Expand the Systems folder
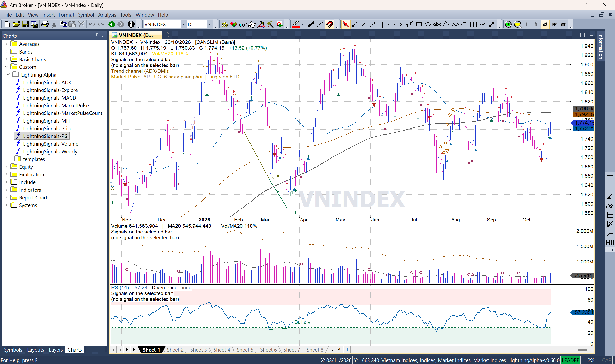 [6, 205]
